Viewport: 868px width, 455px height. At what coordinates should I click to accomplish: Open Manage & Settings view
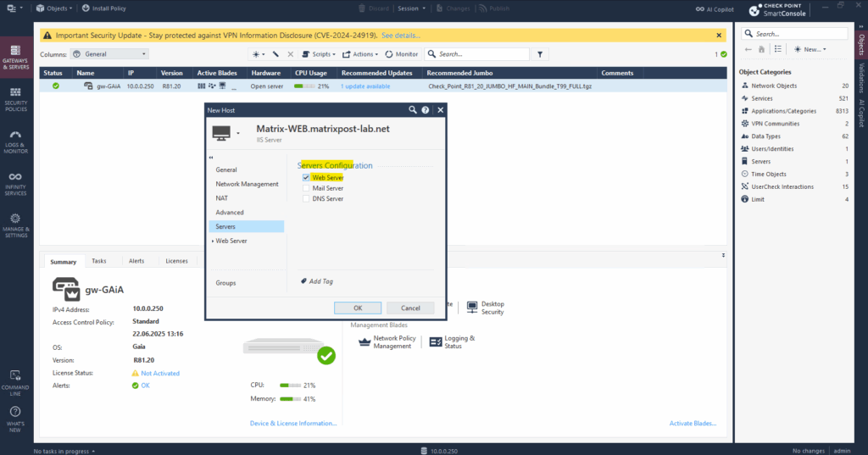[15, 225]
